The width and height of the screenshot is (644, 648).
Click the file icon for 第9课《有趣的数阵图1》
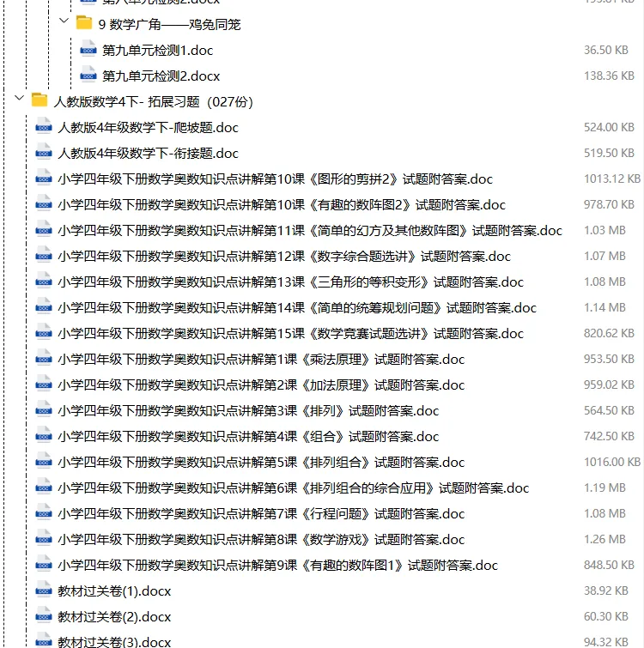[x=44, y=563]
